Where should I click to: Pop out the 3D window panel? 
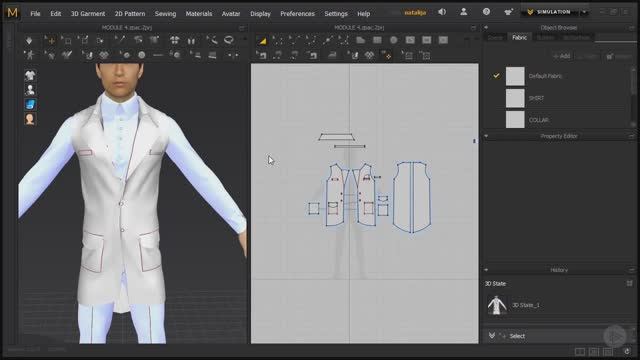pos(242,28)
